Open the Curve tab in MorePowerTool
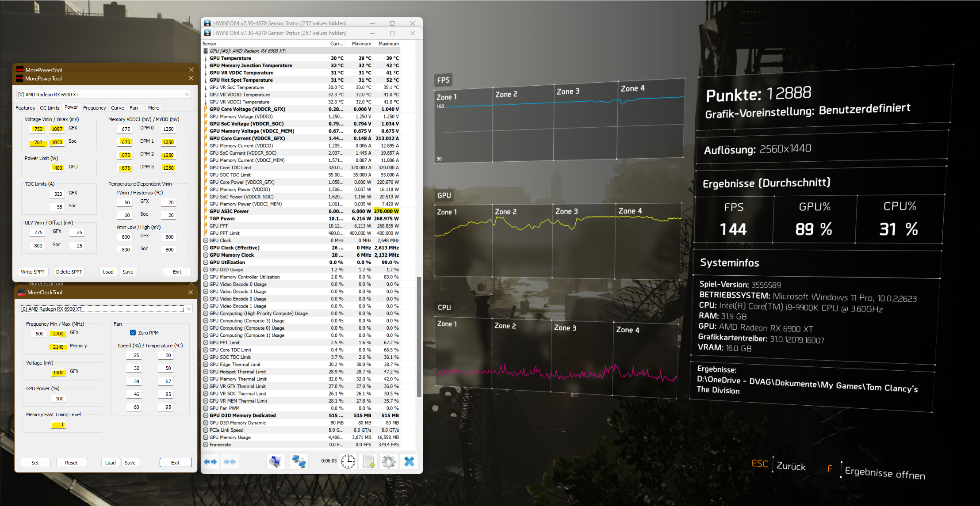980x506 pixels. point(117,108)
